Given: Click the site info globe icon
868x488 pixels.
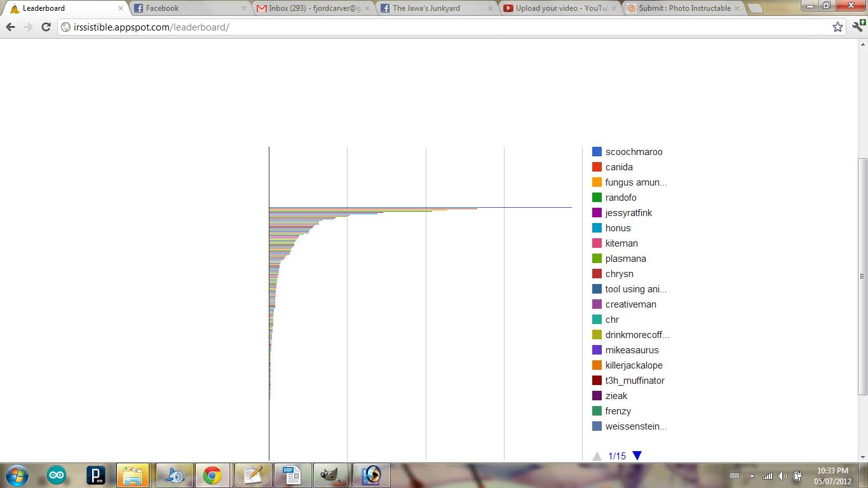Looking at the screenshot, I should click(x=66, y=27).
